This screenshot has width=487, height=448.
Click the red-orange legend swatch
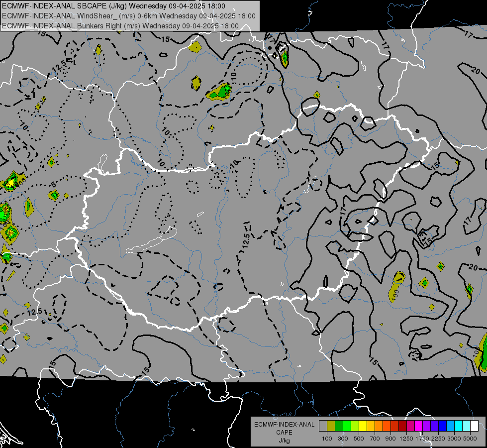387,426
